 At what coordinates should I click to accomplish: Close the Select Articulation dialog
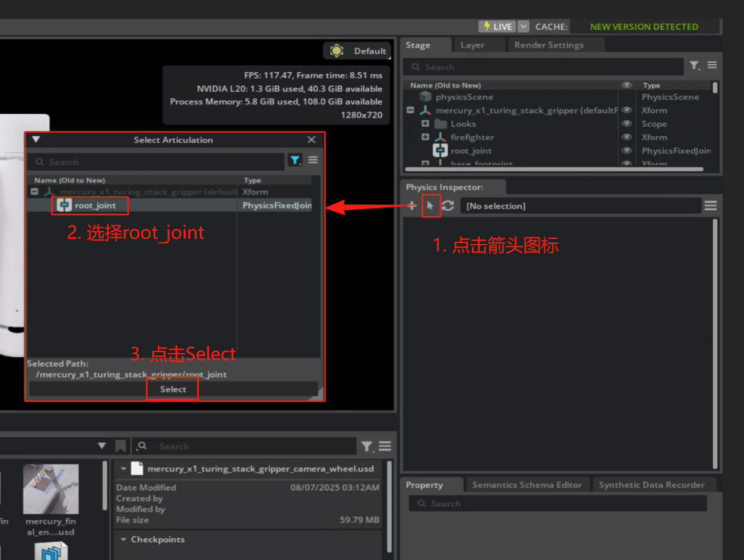[312, 140]
